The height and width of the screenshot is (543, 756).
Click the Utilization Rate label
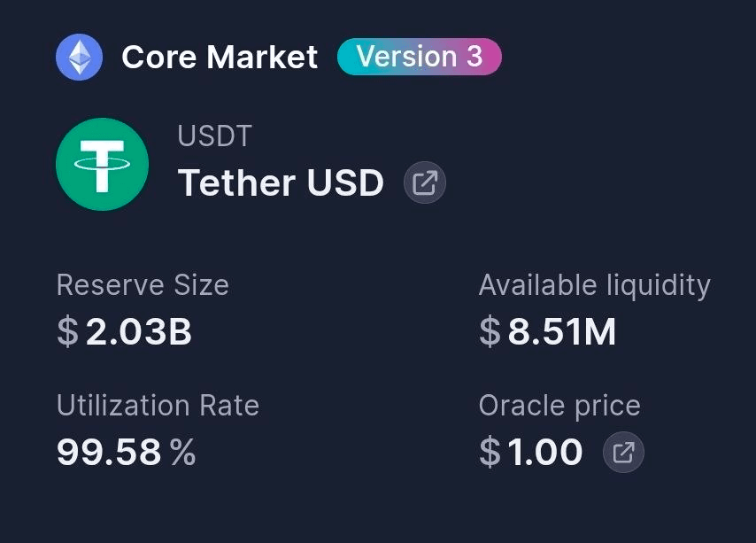[158, 406]
